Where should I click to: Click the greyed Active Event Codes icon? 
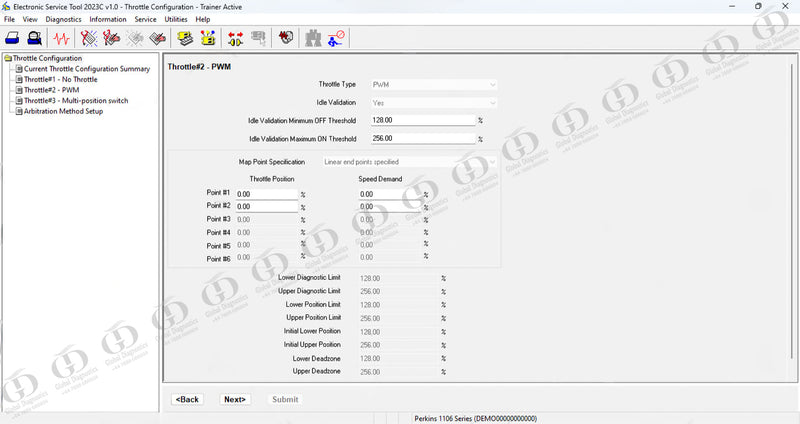[135, 38]
